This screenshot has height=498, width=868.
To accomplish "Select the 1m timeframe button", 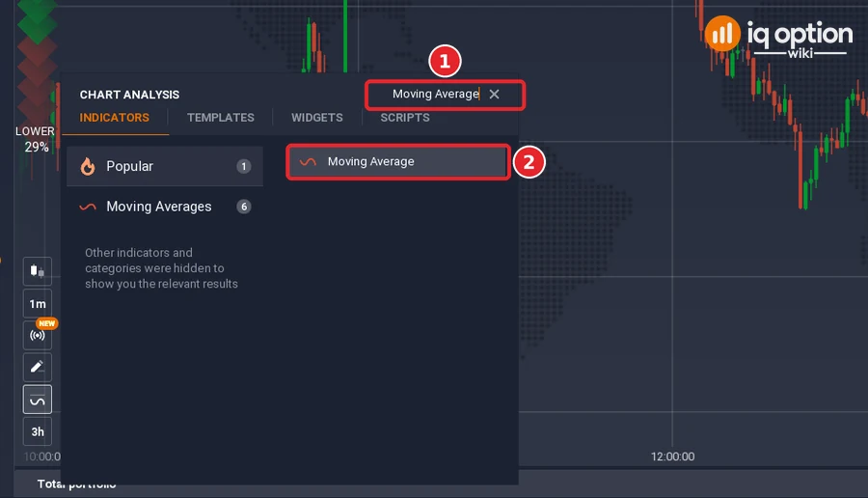I will tap(37, 304).
